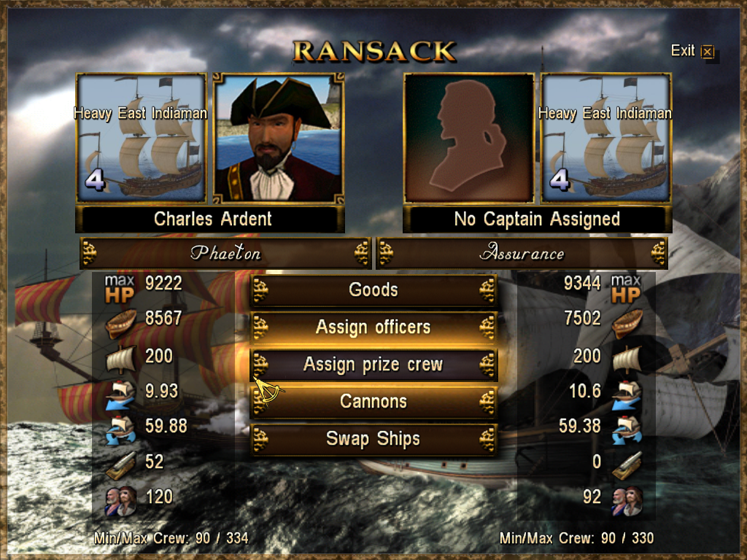The image size is (747, 560).
Task: Click the maneuverability icon next to 59.88
Action: click(120, 429)
